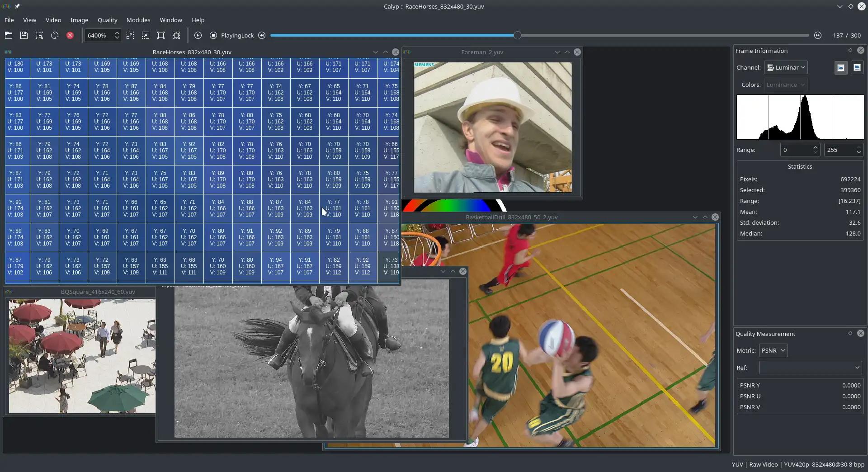Image resolution: width=868 pixels, height=472 pixels.
Task: Open the Channel dropdown showing Luminance
Action: coord(786,67)
